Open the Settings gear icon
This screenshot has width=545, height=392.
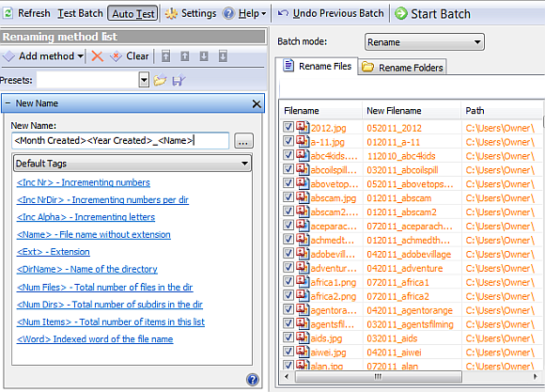click(171, 13)
